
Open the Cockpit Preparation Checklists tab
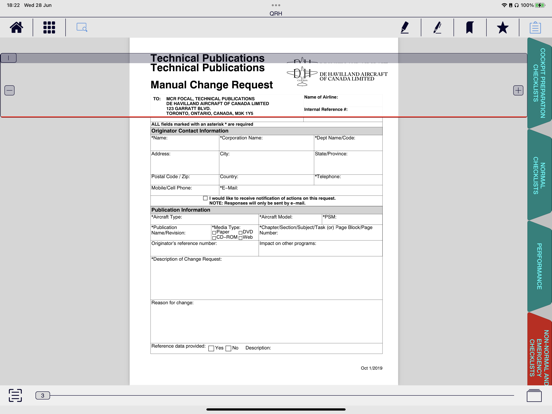(x=539, y=83)
